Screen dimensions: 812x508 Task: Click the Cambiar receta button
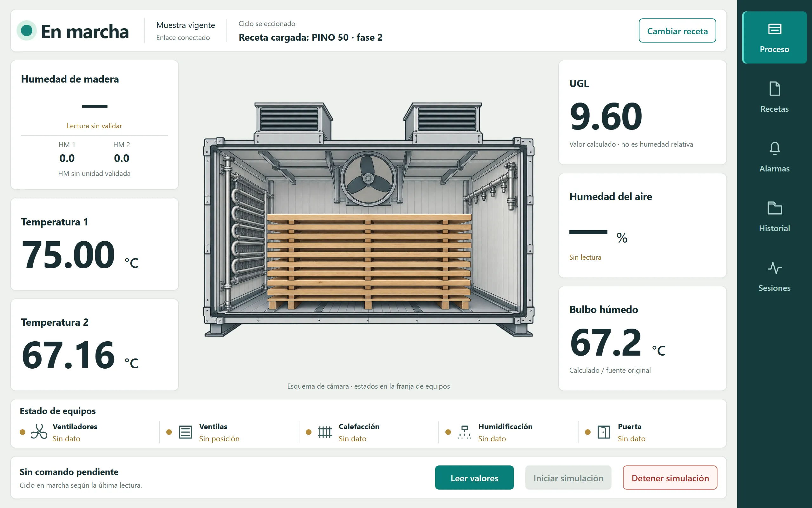(677, 30)
